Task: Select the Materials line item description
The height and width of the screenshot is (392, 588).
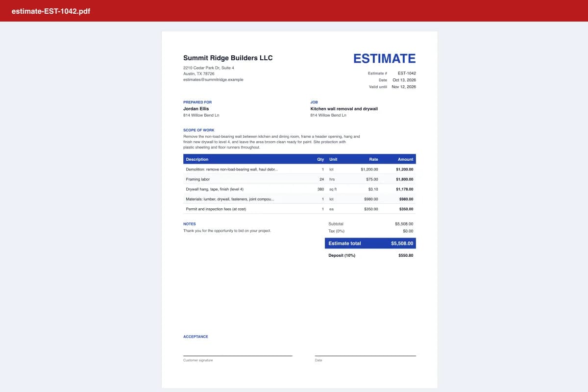Action: click(x=230, y=199)
